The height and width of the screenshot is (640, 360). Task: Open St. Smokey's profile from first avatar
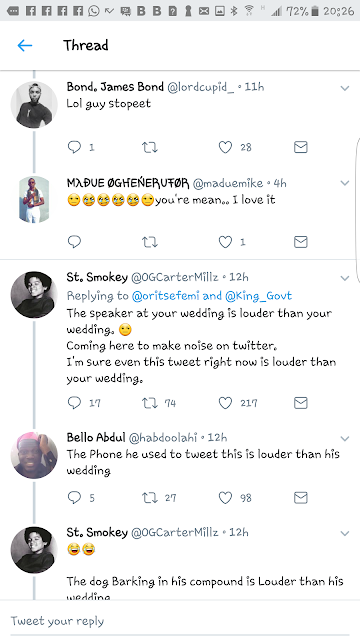coord(34,295)
